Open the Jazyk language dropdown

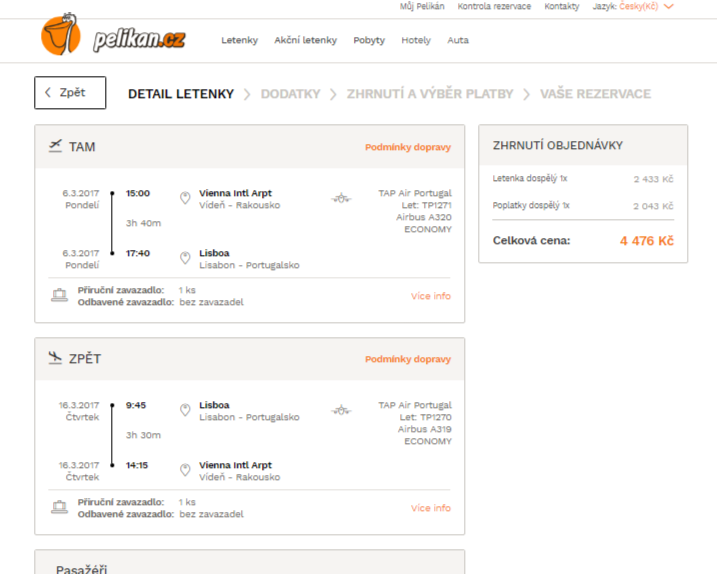(x=633, y=6)
